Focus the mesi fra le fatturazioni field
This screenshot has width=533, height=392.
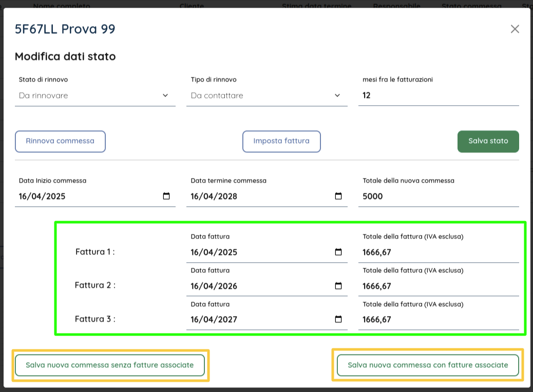438,95
